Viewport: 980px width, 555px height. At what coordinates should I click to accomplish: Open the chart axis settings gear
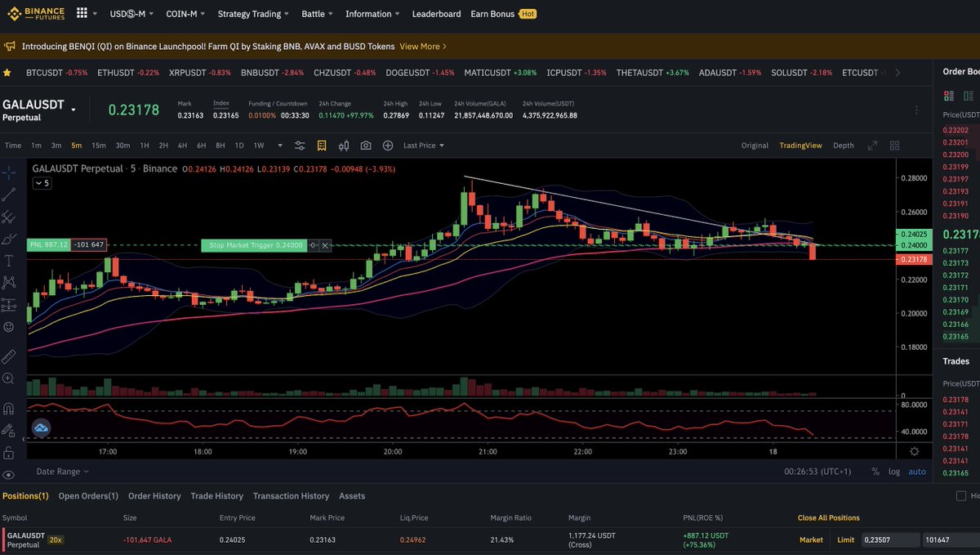click(x=914, y=451)
